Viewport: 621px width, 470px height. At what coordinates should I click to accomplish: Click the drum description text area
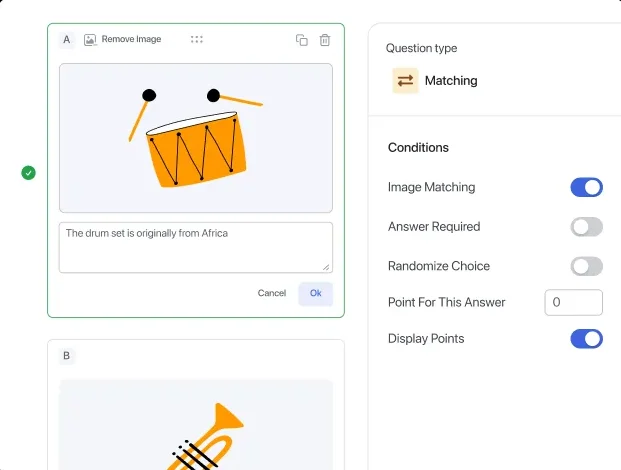195,247
